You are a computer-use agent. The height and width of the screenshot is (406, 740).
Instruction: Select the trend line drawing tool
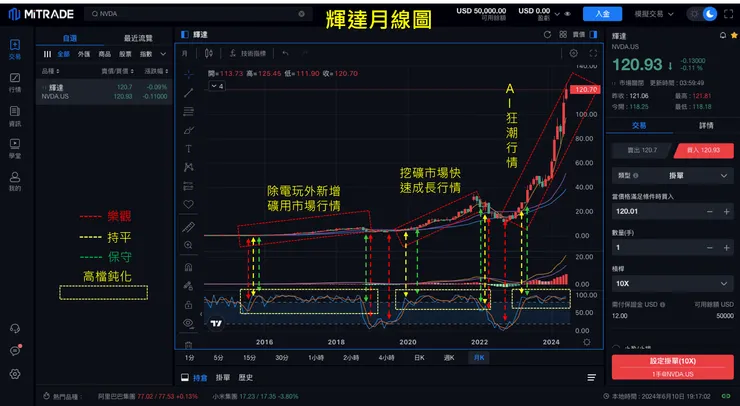coord(188,93)
